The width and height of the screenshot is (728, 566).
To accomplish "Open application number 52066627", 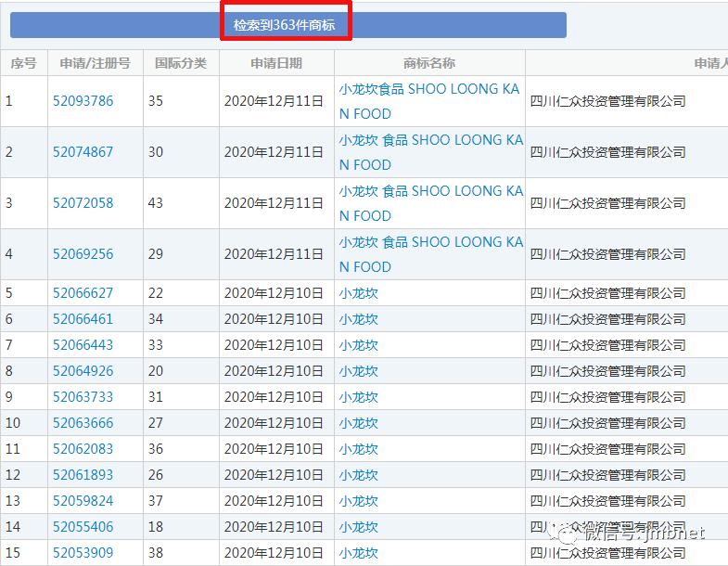I will pos(83,293).
